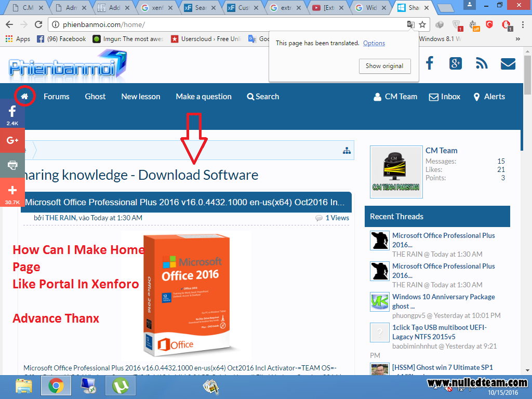The width and height of the screenshot is (532, 399).
Task: Share via the floating red G+ button
Action: tap(12, 140)
